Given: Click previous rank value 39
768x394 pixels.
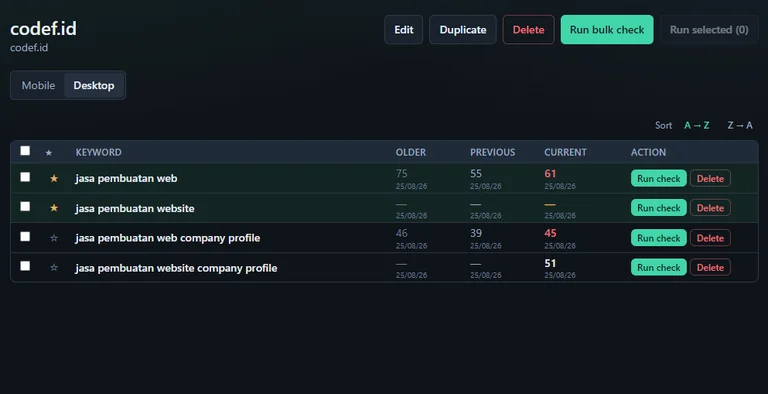Looking at the screenshot, I should point(476,233).
